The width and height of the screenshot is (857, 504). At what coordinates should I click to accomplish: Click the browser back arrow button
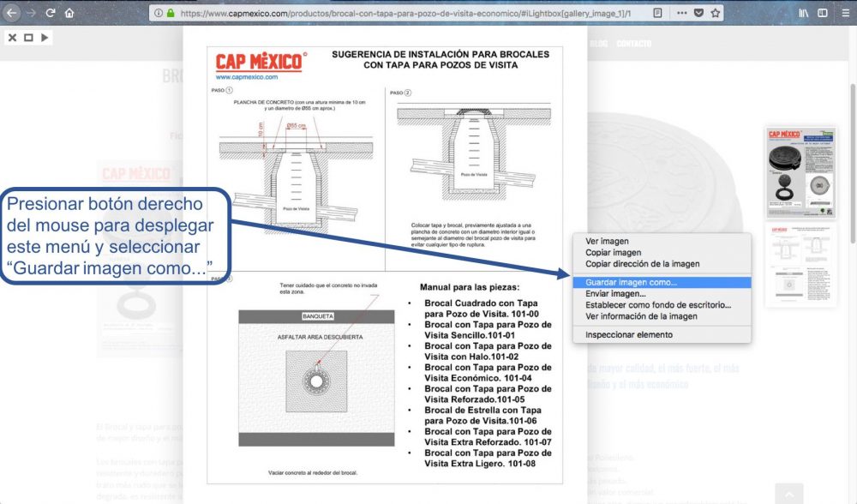[12, 13]
